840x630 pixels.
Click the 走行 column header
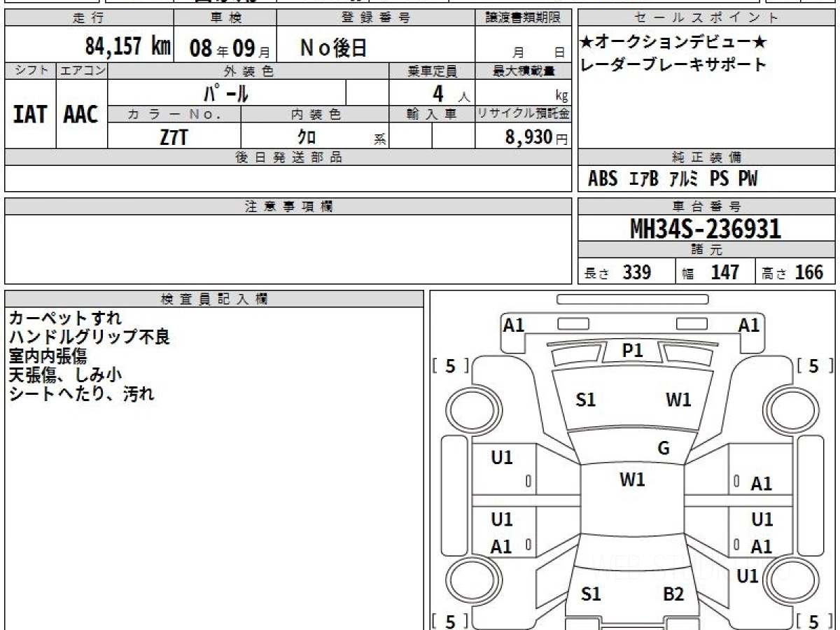tap(89, 18)
